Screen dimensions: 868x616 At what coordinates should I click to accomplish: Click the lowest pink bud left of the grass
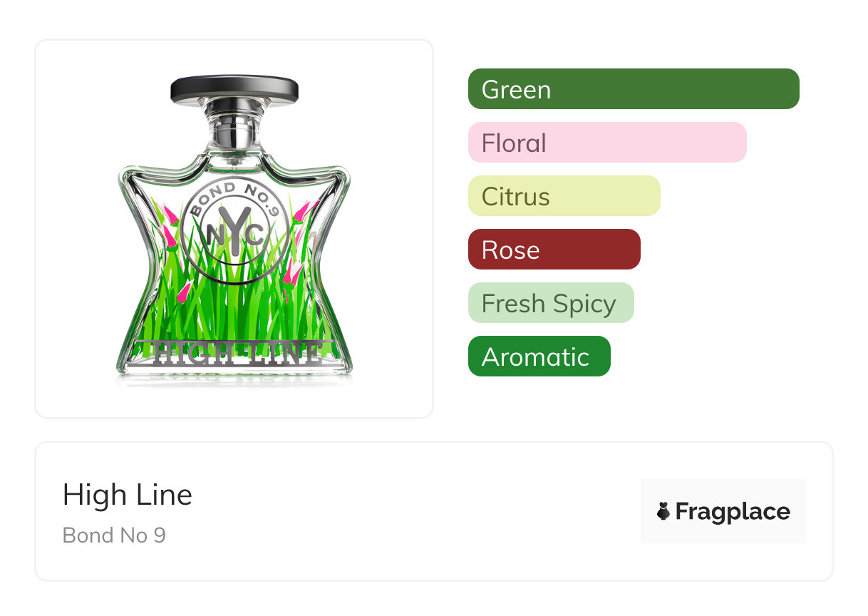pyautogui.click(x=184, y=291)
